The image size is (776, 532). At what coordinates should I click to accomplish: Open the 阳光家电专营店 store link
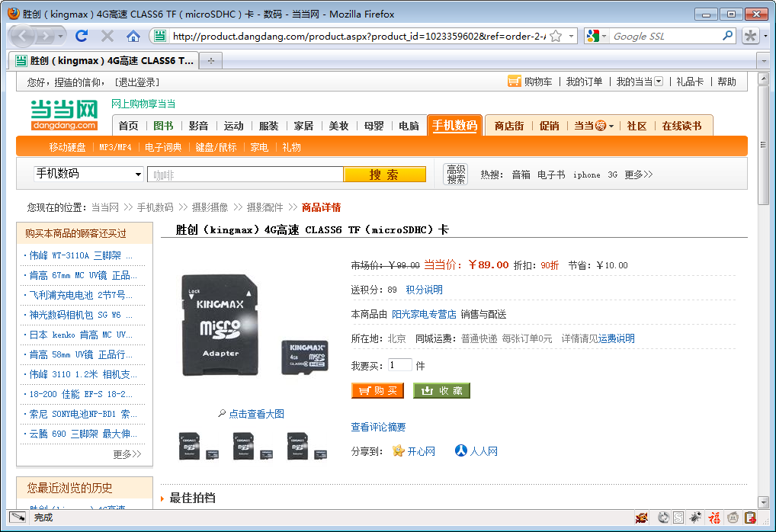pyautogui.click(x=424, y=314)
